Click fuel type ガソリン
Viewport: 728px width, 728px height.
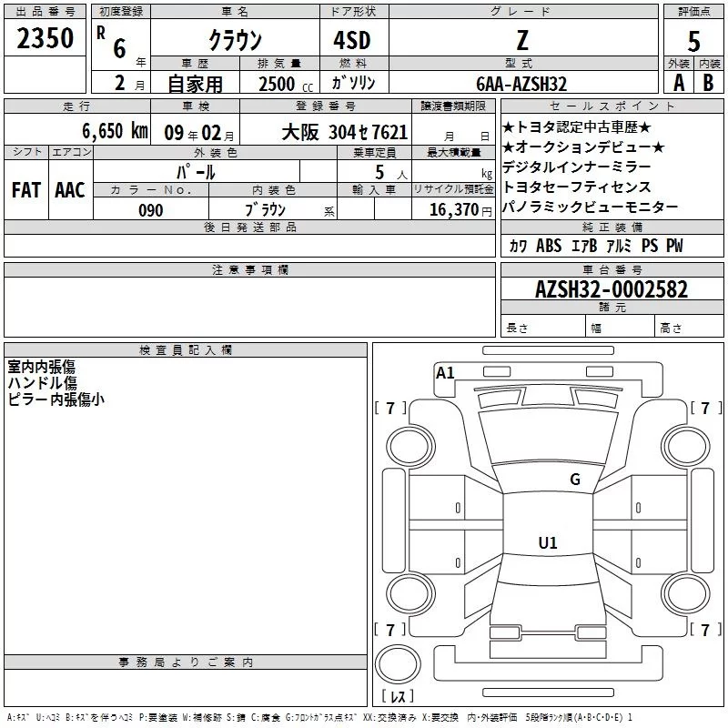click(353, 83)
